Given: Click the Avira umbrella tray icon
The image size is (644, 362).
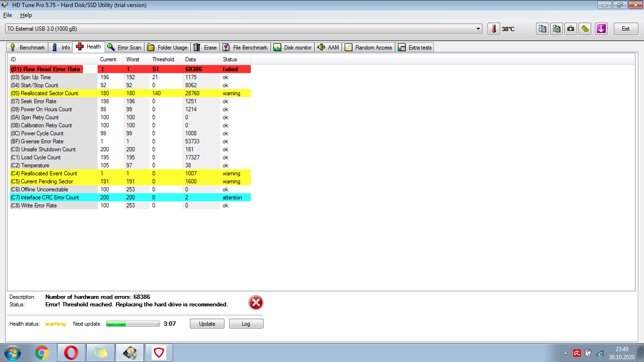Looking at the screenshot, I should coord(577,353).
